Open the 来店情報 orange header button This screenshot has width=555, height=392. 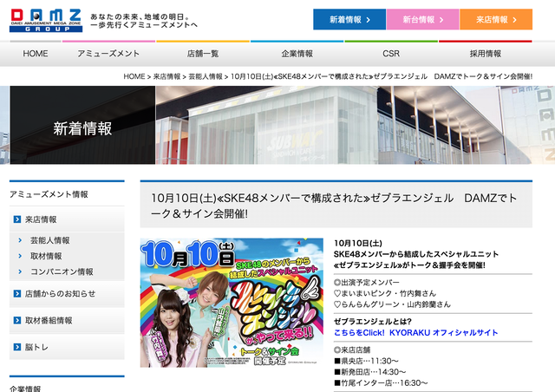(x=496, y=19)
